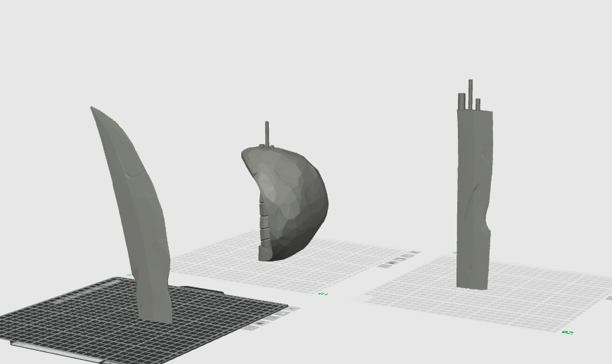Click the thick short pin on pillar's top-left
Viewport: 612px width, 364px height.
(461, 101)
